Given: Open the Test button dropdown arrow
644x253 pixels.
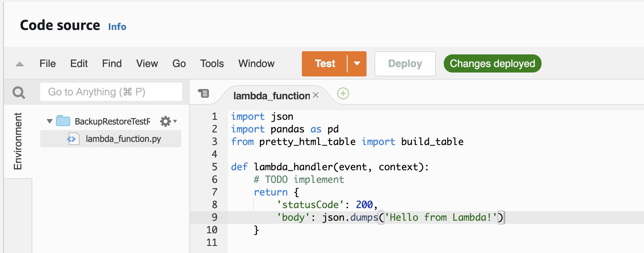Looking at the screenshot, I should point(357,64).
